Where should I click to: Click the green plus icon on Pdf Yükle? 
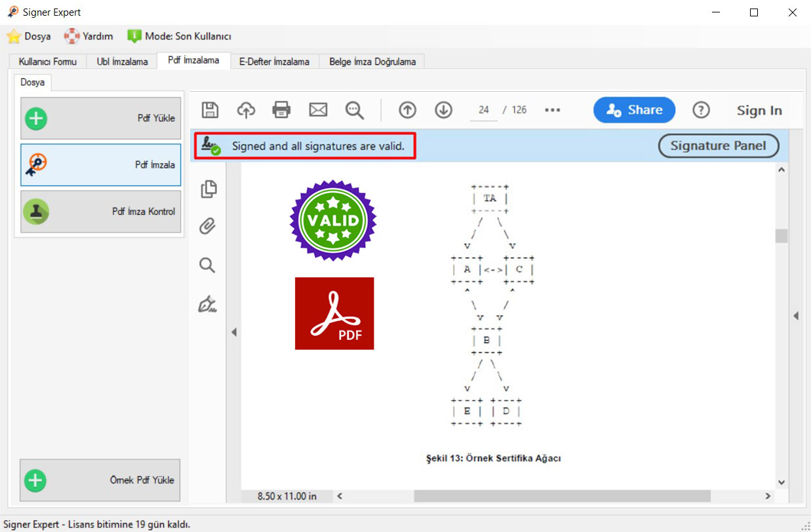point(36,119)
